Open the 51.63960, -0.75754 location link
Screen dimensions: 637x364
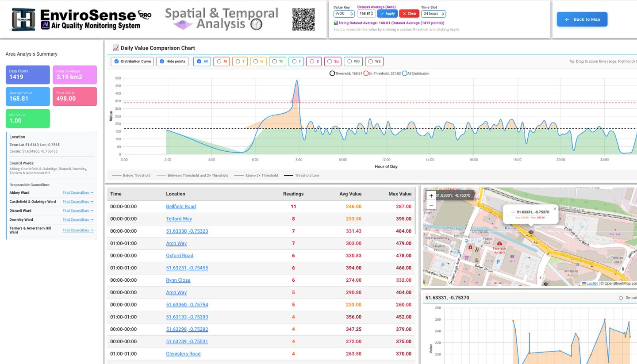[x=187, y=305]
